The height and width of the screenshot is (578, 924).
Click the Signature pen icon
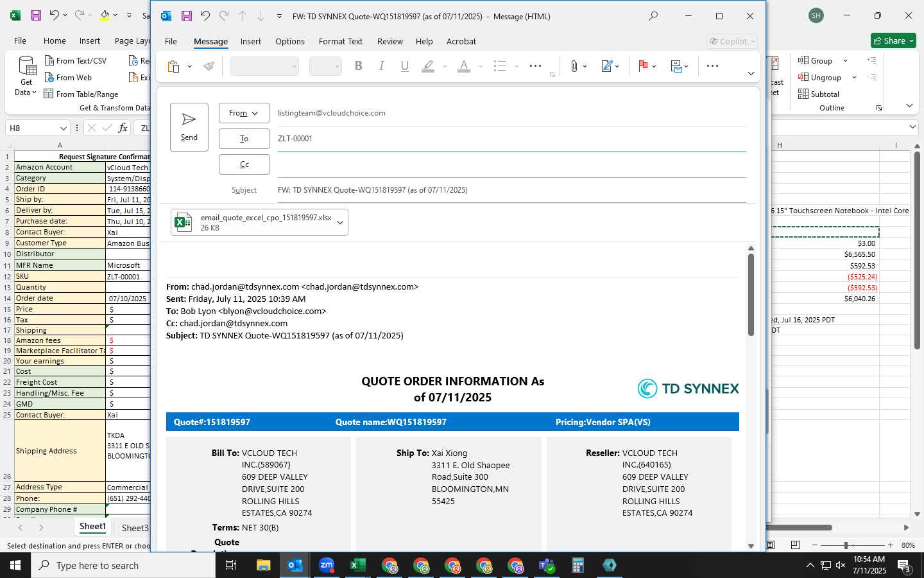[606, 66]
